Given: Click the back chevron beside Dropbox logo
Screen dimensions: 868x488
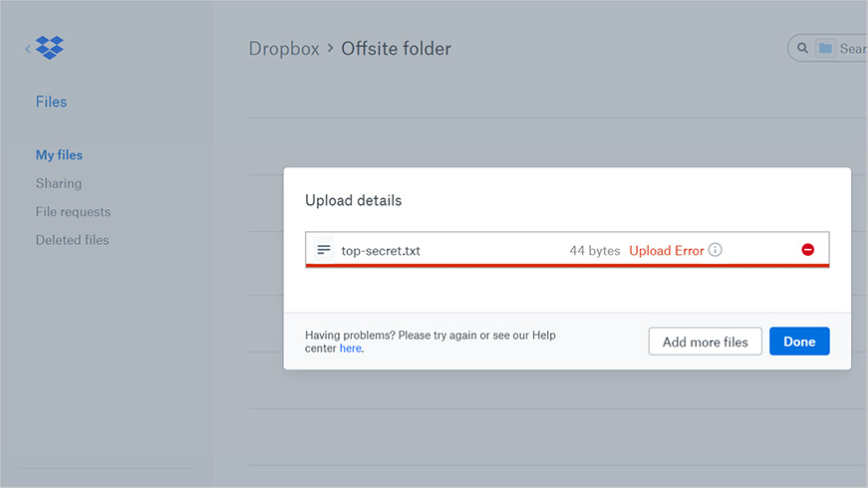Looking at the screenshot, I should pyautogui.click(x=27, y=49).
